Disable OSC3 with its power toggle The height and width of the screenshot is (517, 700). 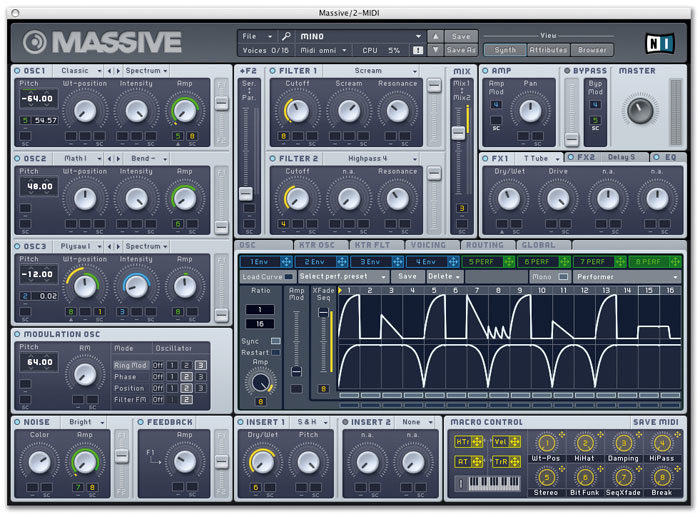pyautogui.click(x=17, y=246)
